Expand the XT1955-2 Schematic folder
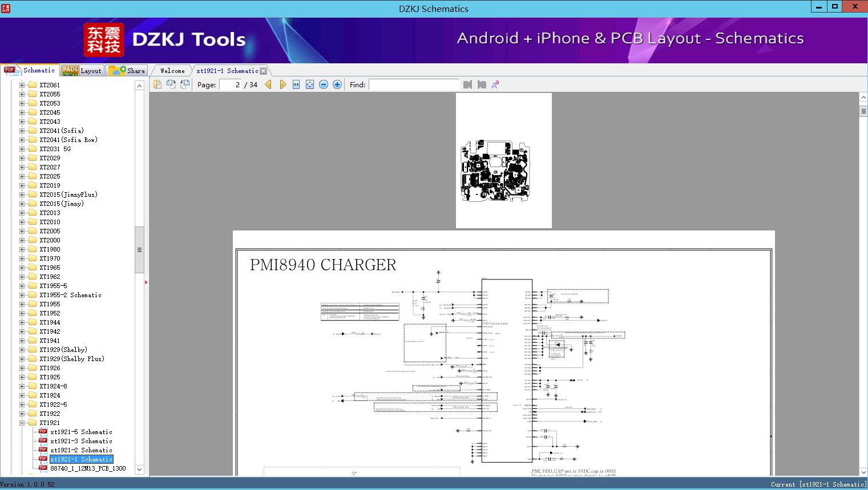The width and height of the screenshot is (868, 490). point(22,295)
